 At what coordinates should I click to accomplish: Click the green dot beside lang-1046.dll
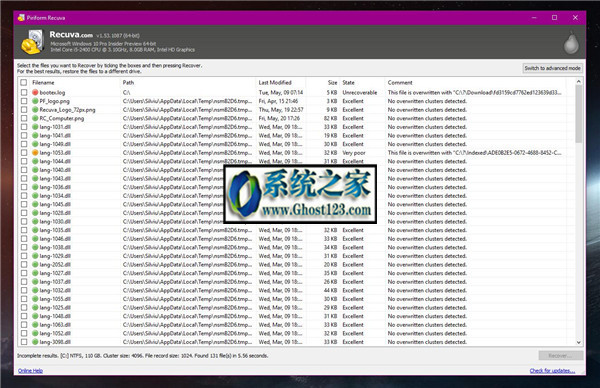pos(35,239)
